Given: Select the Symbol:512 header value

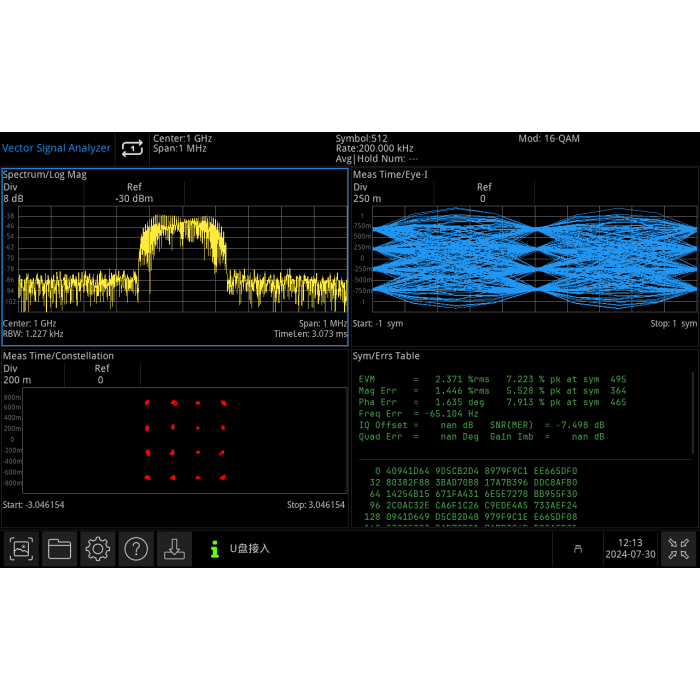Looking at the screenshot, I should pyautogui.click(x=362, y=138).
